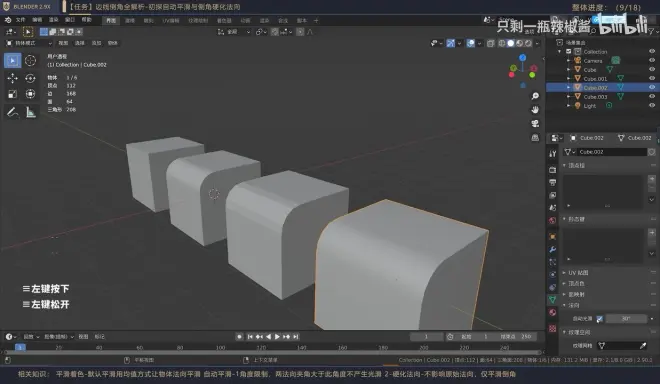Open the Render menu
This screenshot has width=660, height=384.
[53, 20]
